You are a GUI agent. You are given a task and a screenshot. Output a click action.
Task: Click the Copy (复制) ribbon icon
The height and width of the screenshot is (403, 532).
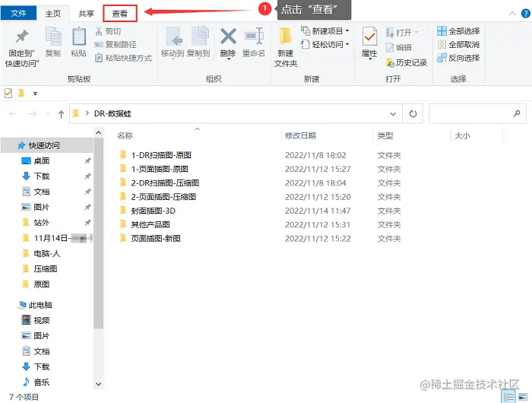(53, 36)
